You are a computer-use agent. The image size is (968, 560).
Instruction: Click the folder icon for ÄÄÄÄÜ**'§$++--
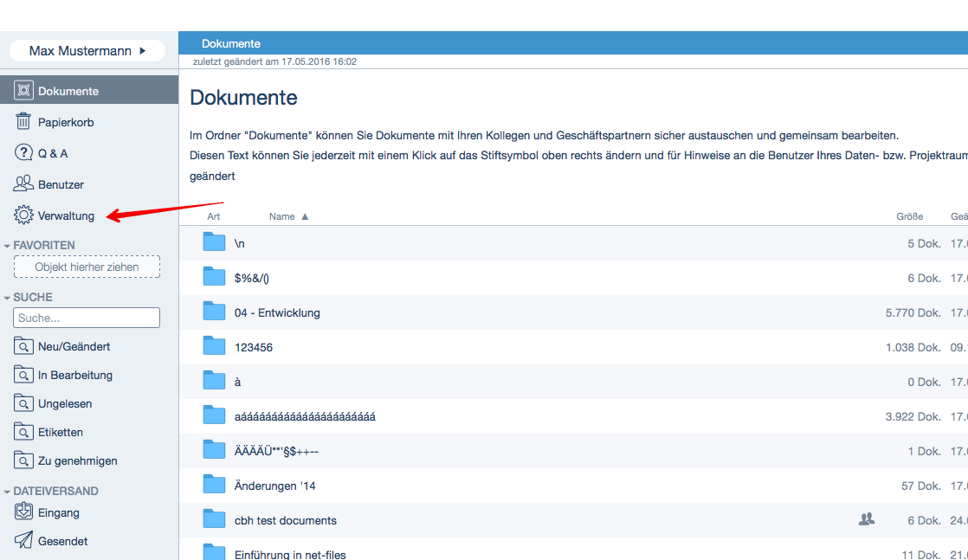pyautogui.click(x=214, y=449)
